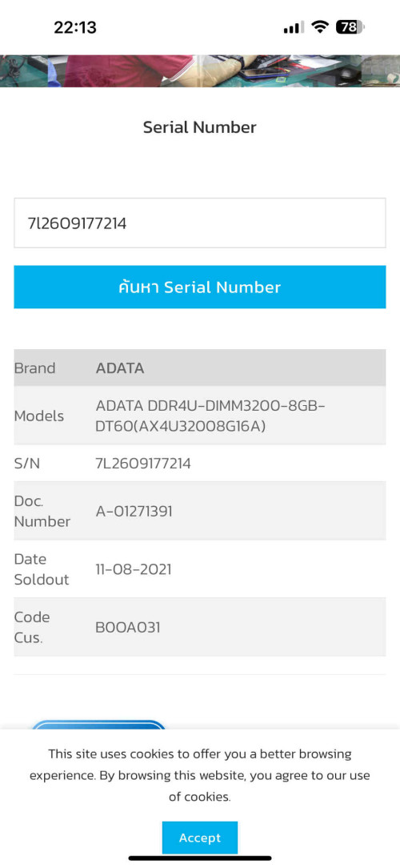Tap the Wi-Fi status icon
The image size is (400, 868).
click(319, 26)
